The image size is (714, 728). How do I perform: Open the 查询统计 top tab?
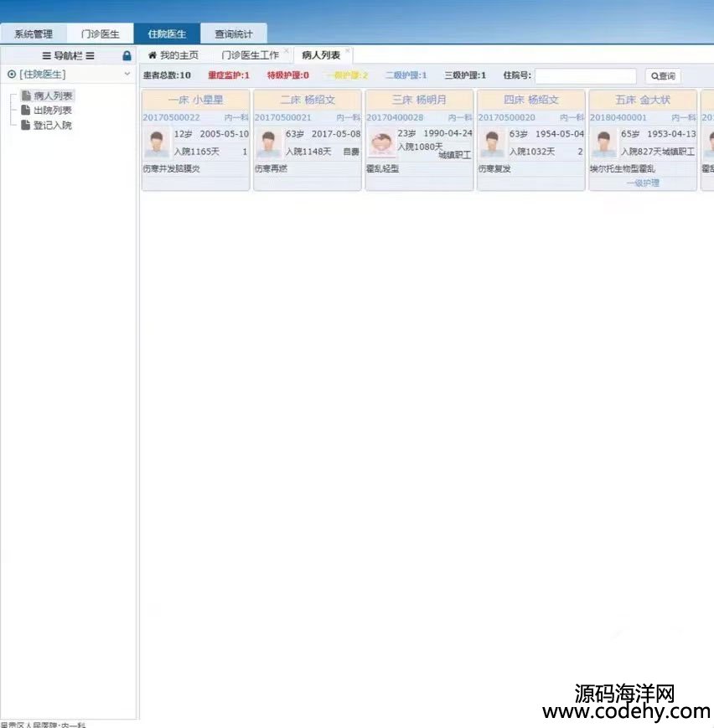point(234,34)
